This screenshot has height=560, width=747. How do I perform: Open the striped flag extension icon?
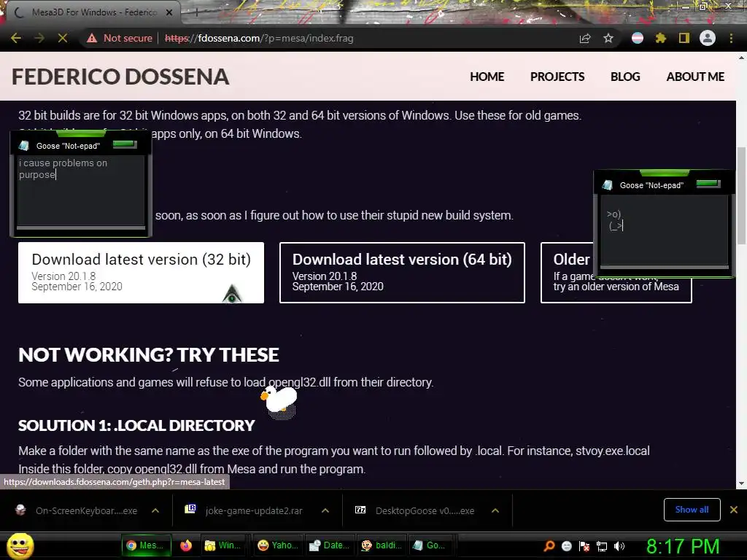[638, 38]
